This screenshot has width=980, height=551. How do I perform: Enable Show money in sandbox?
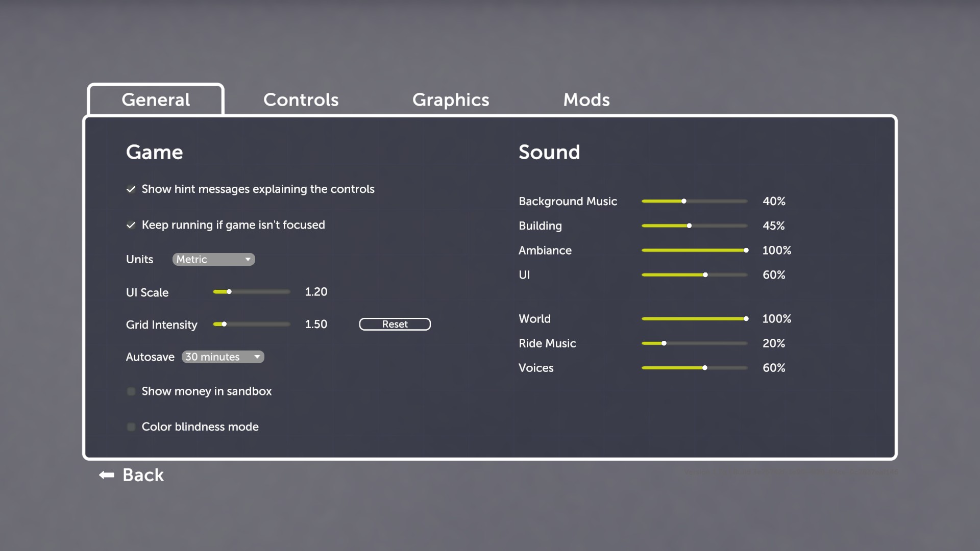(x=131, y=391)
